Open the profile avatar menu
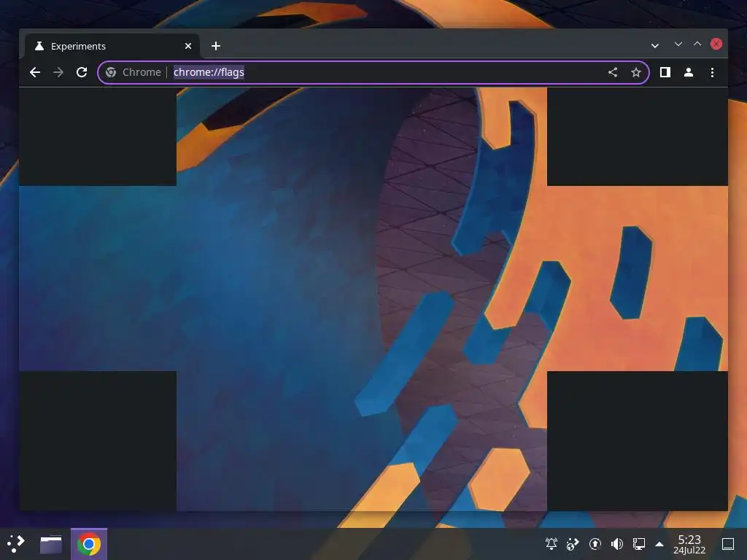747x560 pixels. tap(689, 72)
